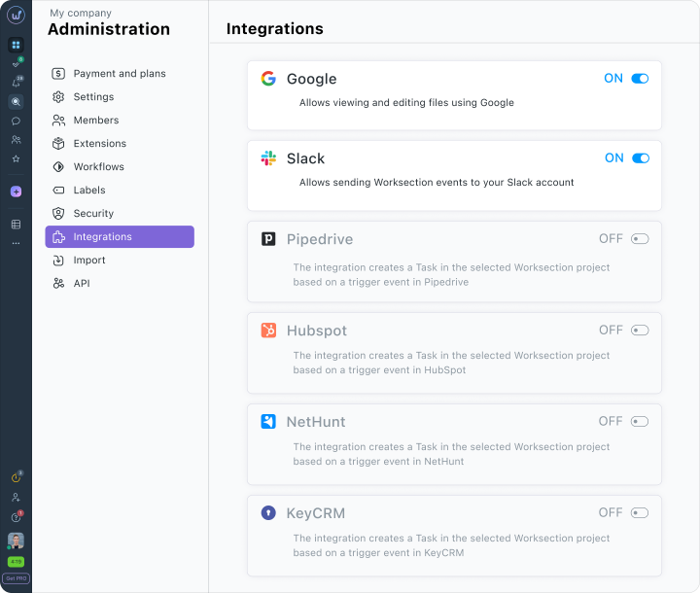
Task: Open the tasks checkmark icon
Action: pos(17,63)
